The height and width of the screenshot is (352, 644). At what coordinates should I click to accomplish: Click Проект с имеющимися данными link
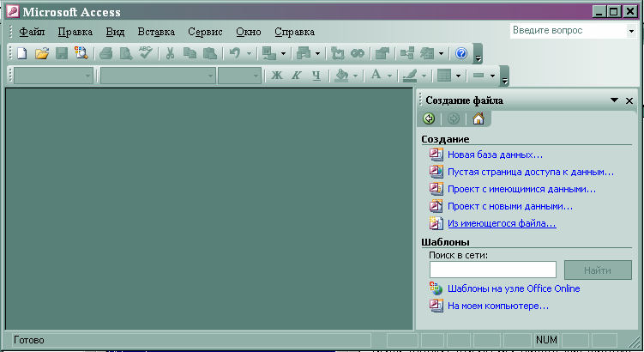tap(521, 189)
